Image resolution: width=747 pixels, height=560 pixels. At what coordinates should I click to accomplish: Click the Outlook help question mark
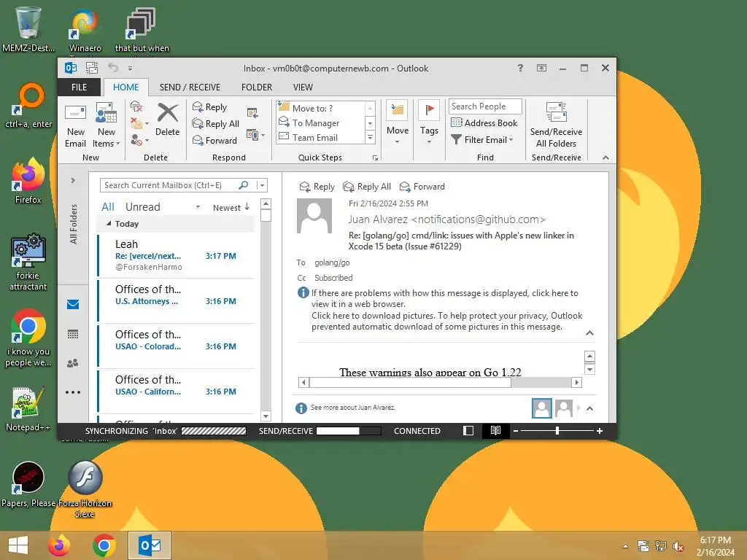(520, 68)
